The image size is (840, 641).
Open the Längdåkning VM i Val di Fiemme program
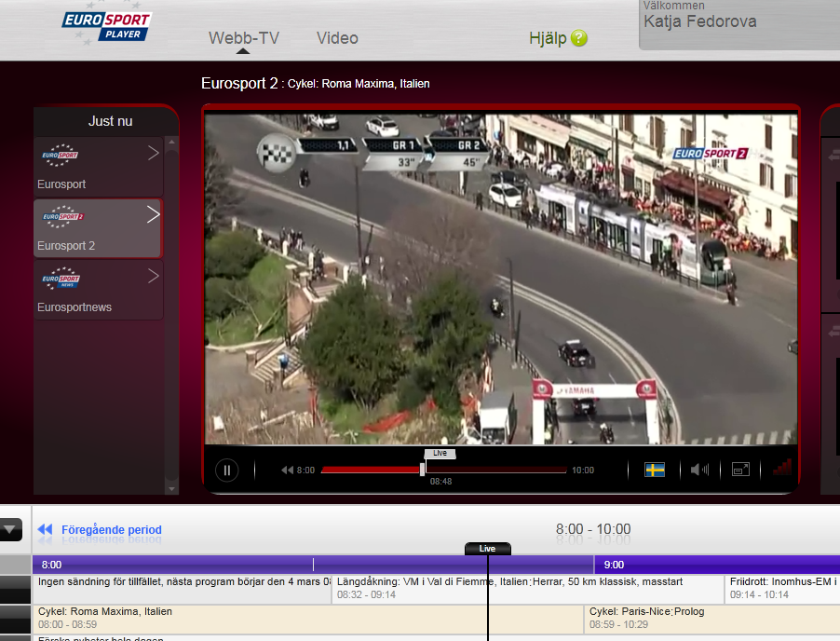pyautogui.click(x=528, y=589)
